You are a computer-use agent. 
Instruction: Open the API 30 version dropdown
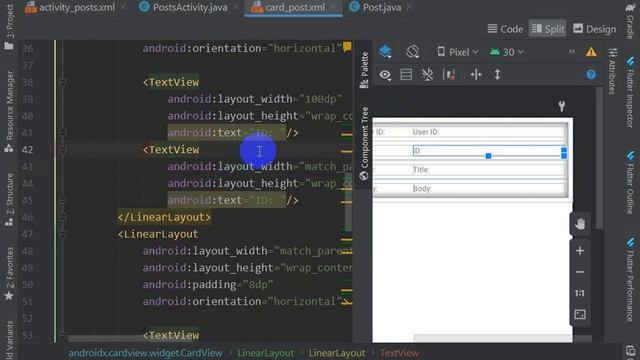point(506,52)
